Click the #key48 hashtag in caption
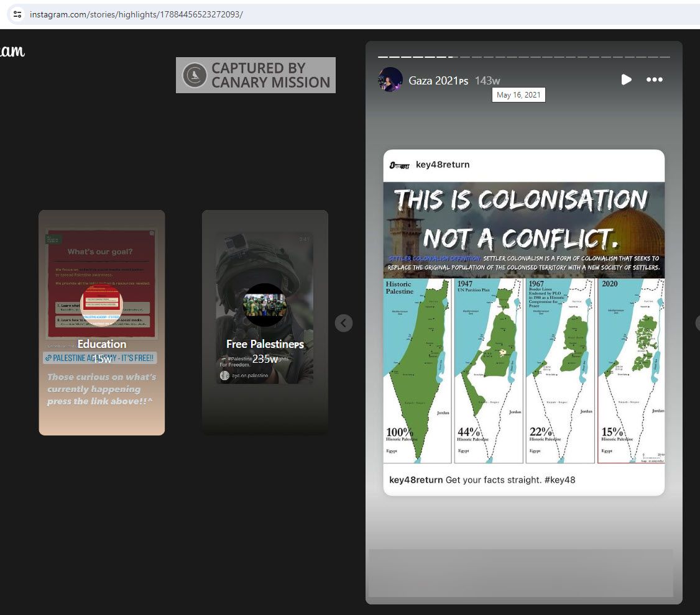700x615 pixels. [x=560, y=480]
